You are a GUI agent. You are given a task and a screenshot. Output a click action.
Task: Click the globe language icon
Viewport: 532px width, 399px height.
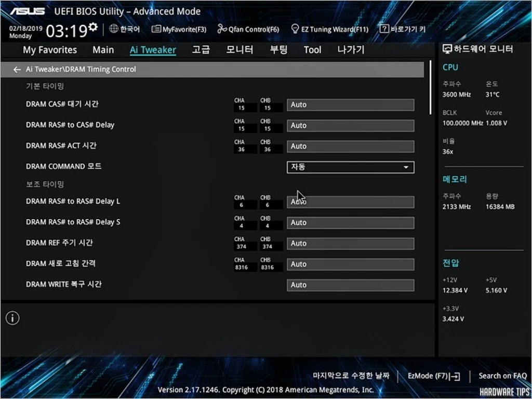[x=114, y=29]
